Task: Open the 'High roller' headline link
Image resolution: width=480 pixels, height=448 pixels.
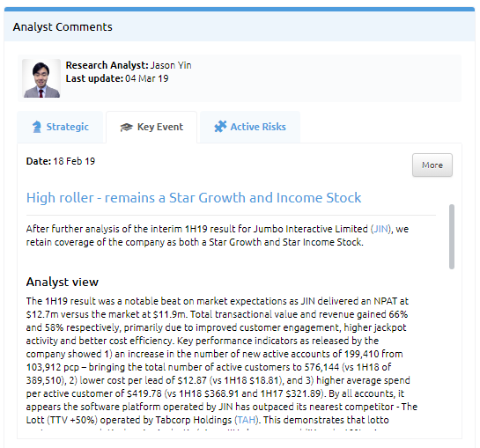Action: tap(194, 198)
